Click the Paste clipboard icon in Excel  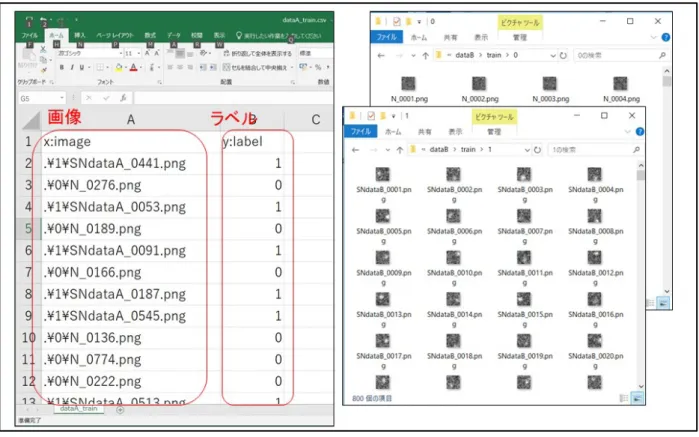[29, 55]
